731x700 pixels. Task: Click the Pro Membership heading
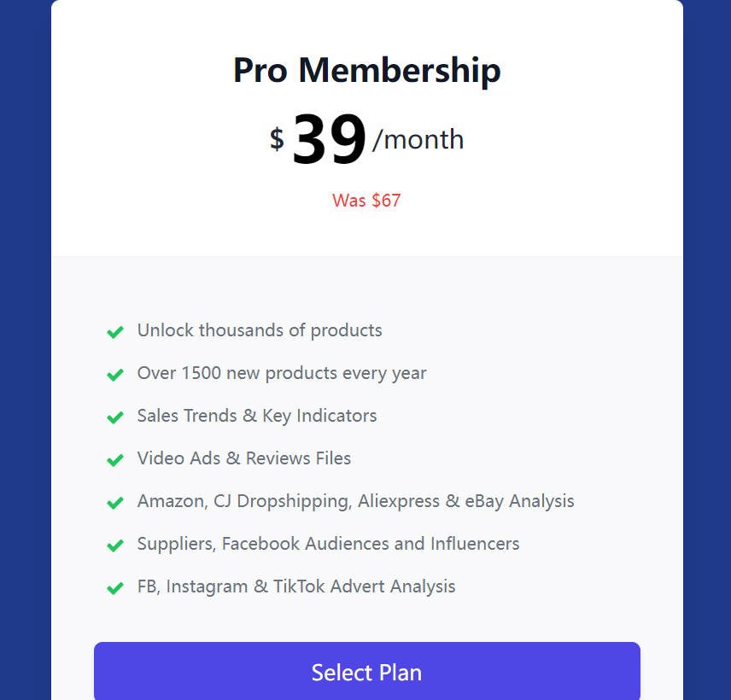[x=366, y=70]
